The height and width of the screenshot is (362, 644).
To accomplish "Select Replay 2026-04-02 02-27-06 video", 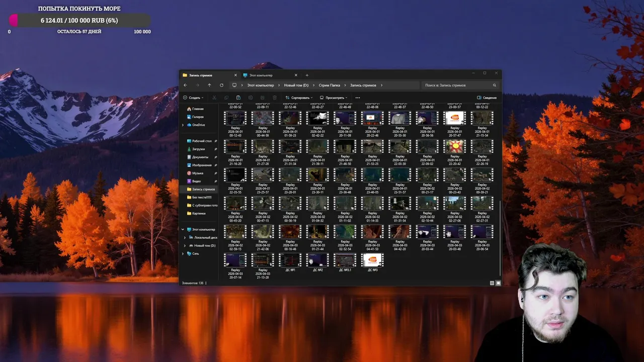I will [455, 209].
